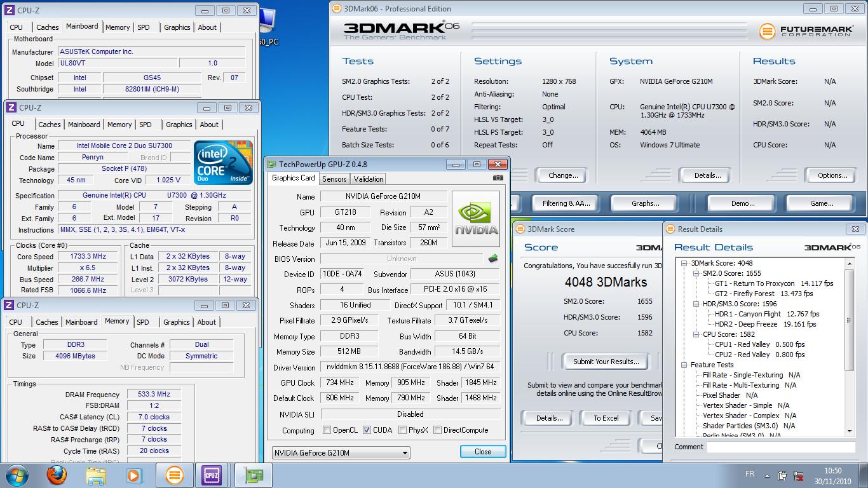Collapse the CPU Score: 1582 node
Screen dimensions: 868x488
point(696,334)
